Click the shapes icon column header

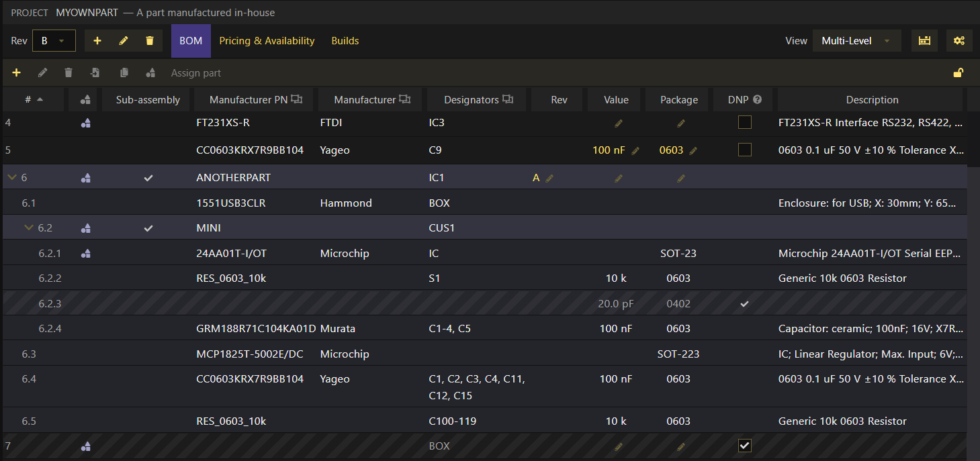pos(85,100)
